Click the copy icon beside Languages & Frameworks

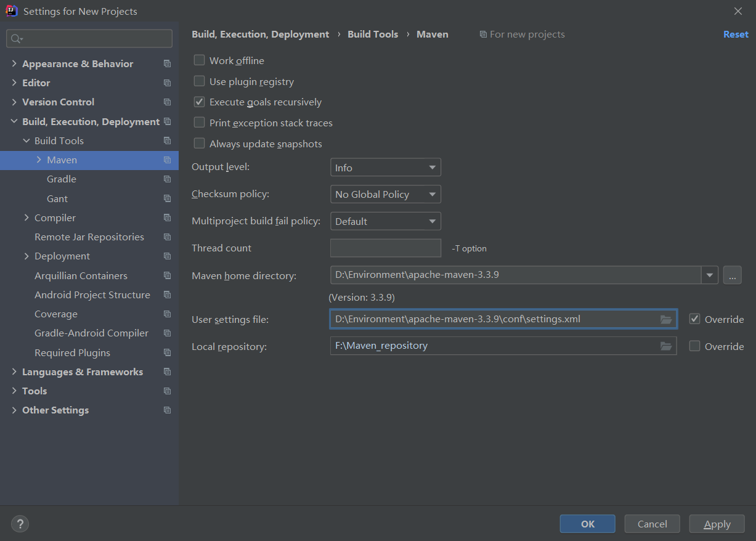point(167,372)
